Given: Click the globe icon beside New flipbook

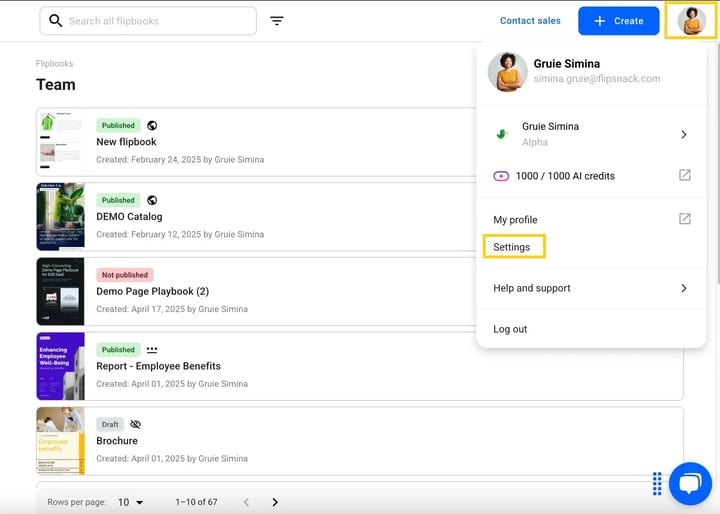Looking at the screenshot, I should 152,125.
